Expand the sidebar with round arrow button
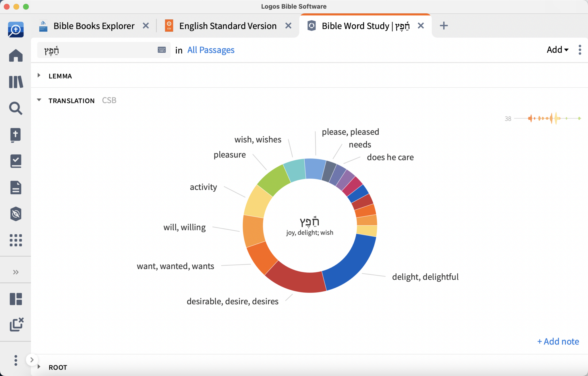The image size is (588, 376). 32,360
